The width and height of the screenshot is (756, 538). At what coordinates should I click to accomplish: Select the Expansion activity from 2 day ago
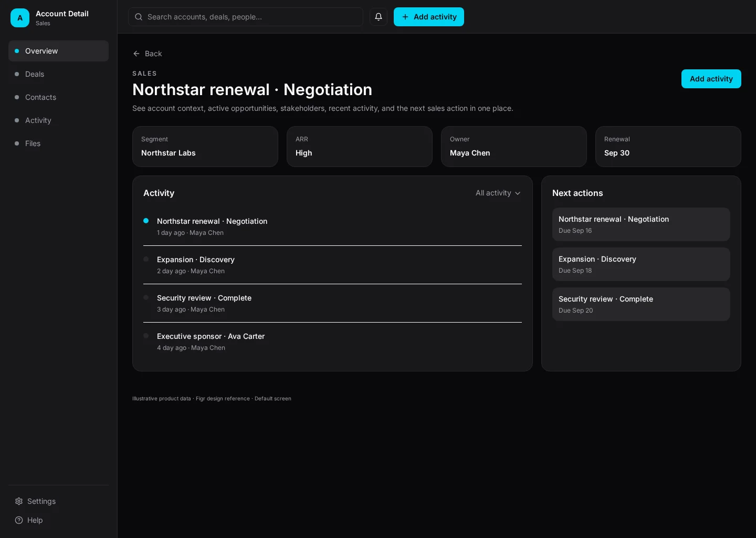click(x=332, y=265)
